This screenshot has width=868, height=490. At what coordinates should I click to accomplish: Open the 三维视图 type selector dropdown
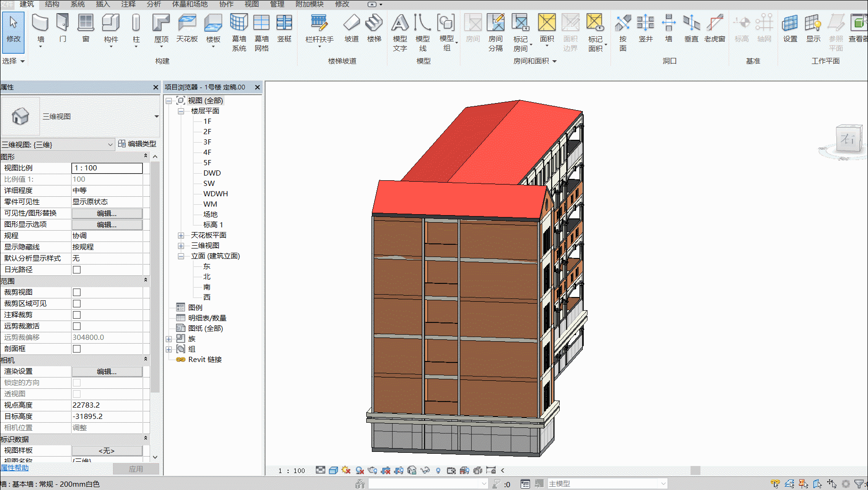click(x=156, y=116)
